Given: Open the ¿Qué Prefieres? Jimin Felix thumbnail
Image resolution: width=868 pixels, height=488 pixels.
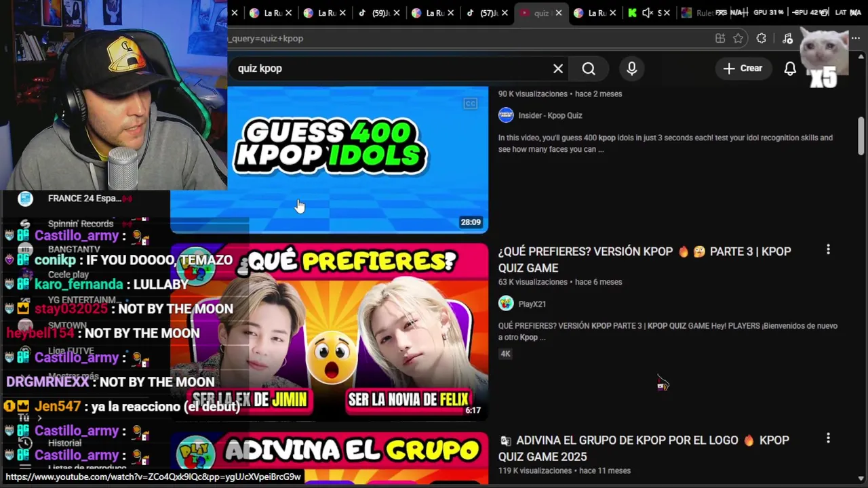Looking at the screenshot, I should [x=329, y=332].
